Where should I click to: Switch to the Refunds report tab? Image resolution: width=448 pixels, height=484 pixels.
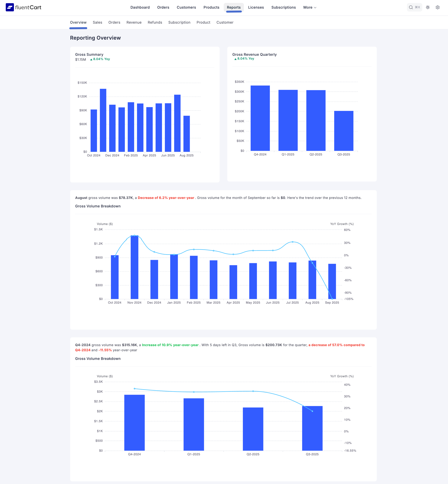[x=155, y=22]
